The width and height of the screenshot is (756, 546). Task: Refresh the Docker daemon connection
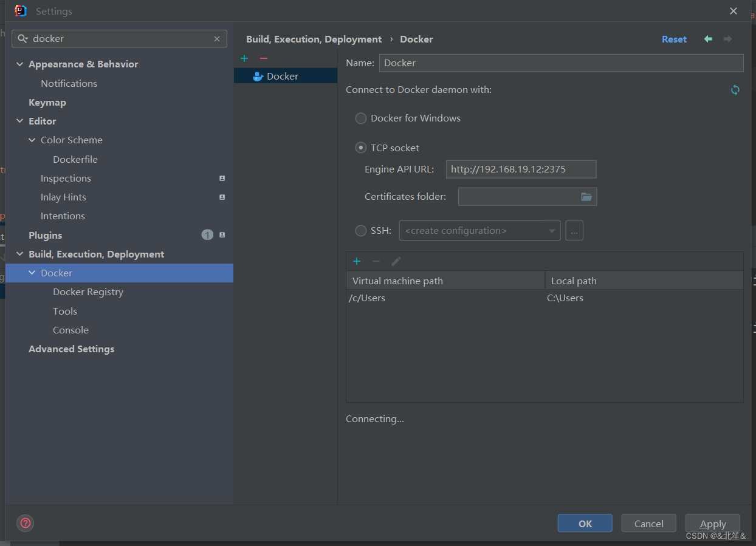click(735, 89)
